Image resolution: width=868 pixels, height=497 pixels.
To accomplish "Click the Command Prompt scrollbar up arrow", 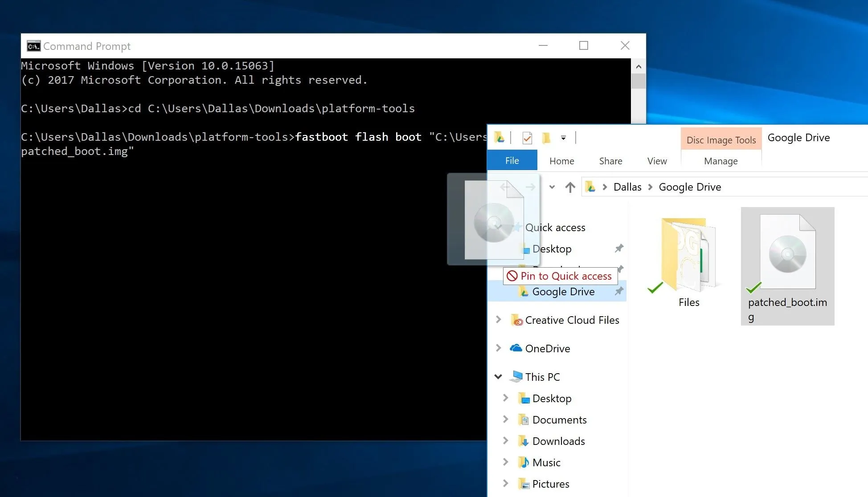I will (x=638, y=66).
